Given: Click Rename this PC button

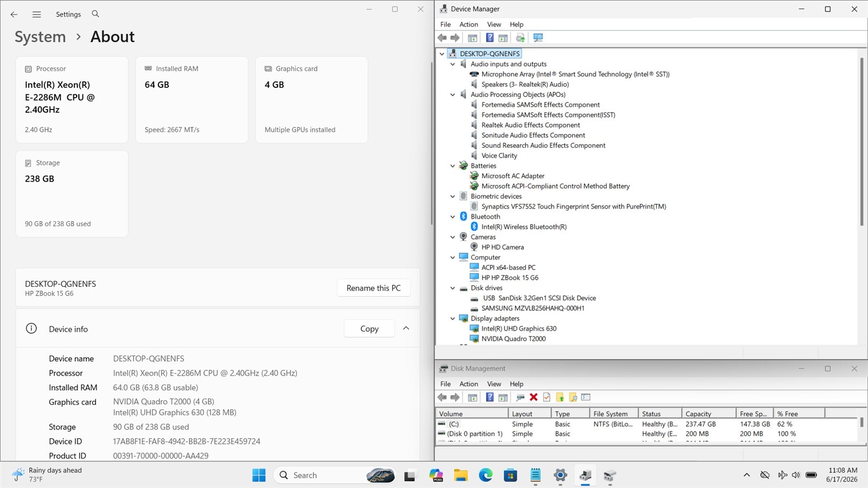Looking at the screenshot, I should [373, 288].
